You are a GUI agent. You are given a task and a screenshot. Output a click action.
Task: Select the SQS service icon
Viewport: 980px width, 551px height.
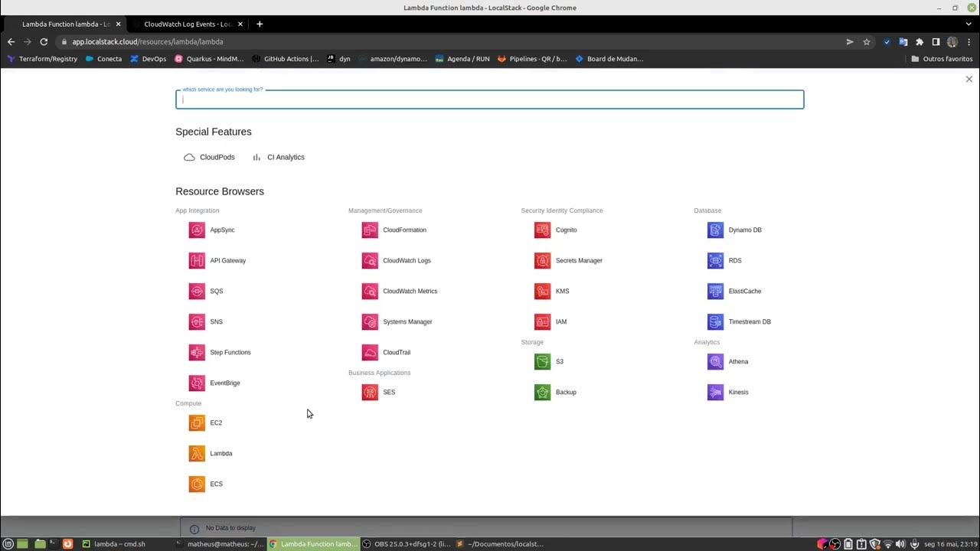tap(197, 291)
